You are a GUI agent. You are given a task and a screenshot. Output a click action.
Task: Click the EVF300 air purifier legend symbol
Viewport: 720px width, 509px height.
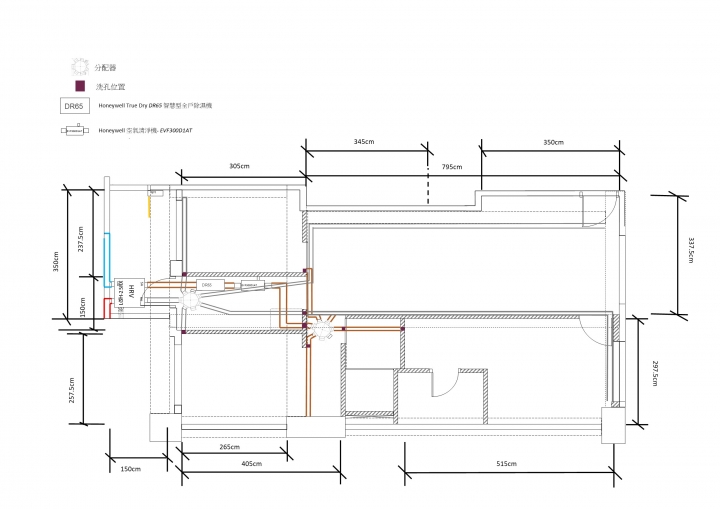pos(75,130)
